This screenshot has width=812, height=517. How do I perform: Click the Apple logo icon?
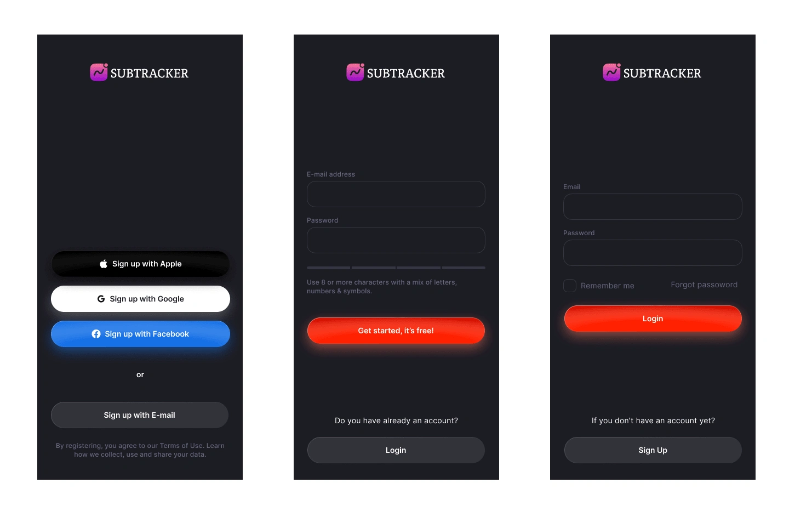click(x=103, y=264)
